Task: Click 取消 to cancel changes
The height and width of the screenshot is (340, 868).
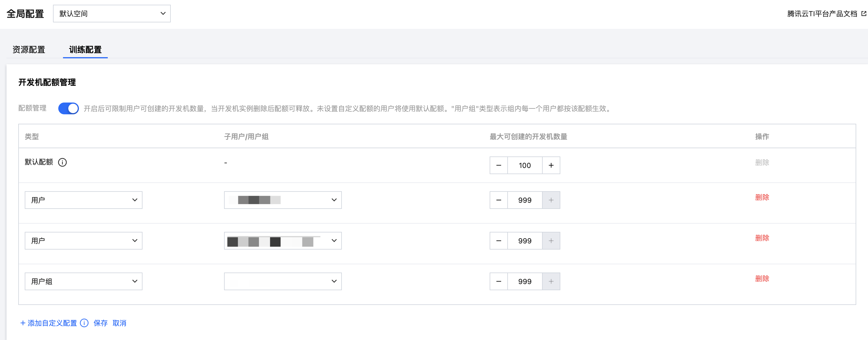Action: pyautogui.click(x=119, y=323)
